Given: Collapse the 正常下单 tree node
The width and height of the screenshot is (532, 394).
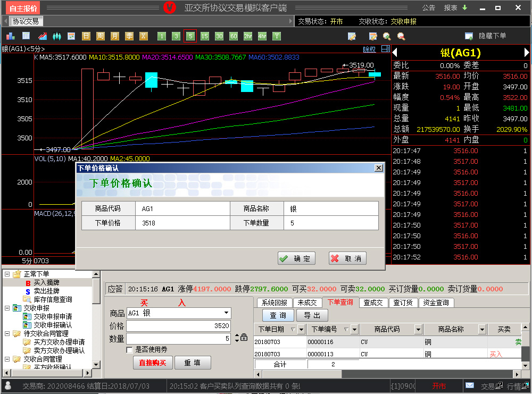Looking at the screenshot, I should [x=7, y=274].
